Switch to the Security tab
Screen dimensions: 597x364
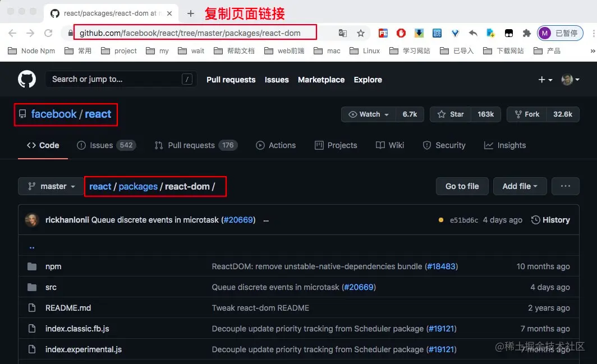(444, 145)
